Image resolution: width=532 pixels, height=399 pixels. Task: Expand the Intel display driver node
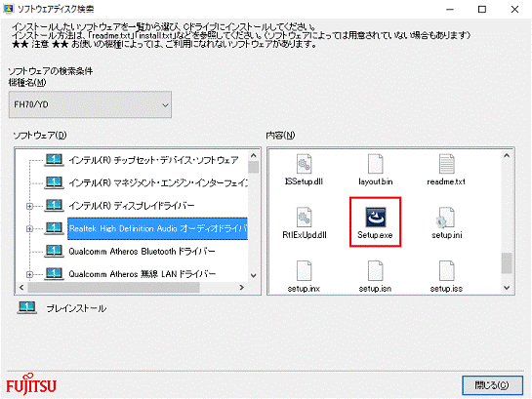[x=29, y=206]
